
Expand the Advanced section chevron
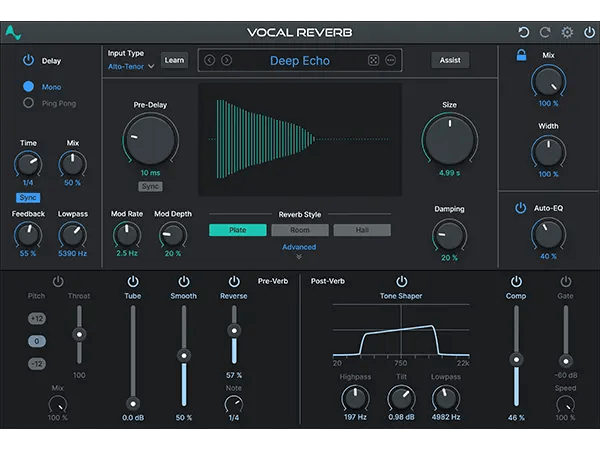[299, 257]
